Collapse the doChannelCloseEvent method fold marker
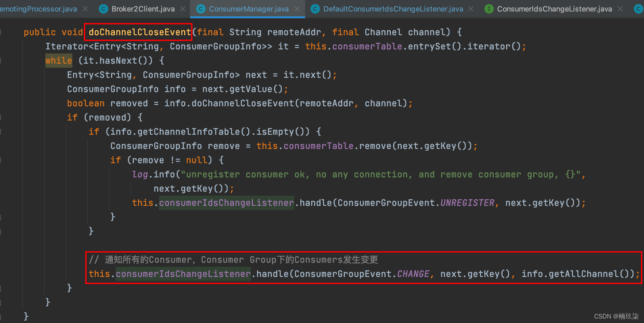 point(1,32)
